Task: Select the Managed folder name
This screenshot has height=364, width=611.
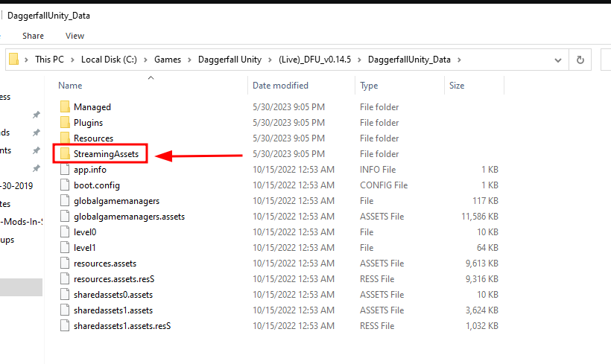Action: pos(92,107)
